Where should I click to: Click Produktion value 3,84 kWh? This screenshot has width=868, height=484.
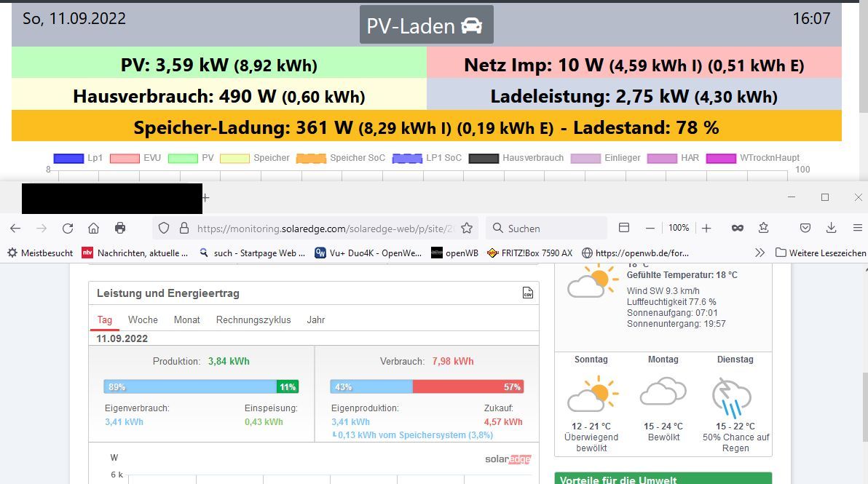[229, 361]
